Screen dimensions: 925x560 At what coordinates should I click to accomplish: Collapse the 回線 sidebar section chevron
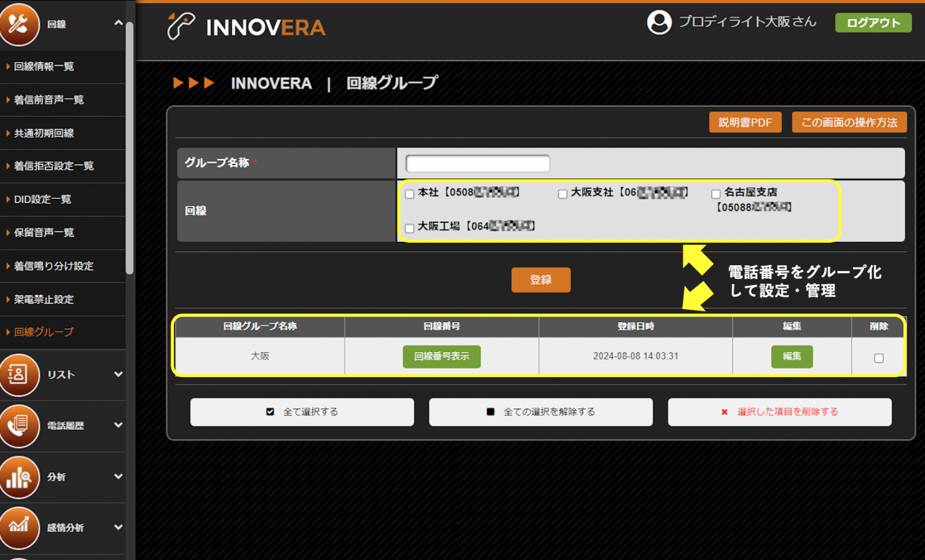point(118,23)
